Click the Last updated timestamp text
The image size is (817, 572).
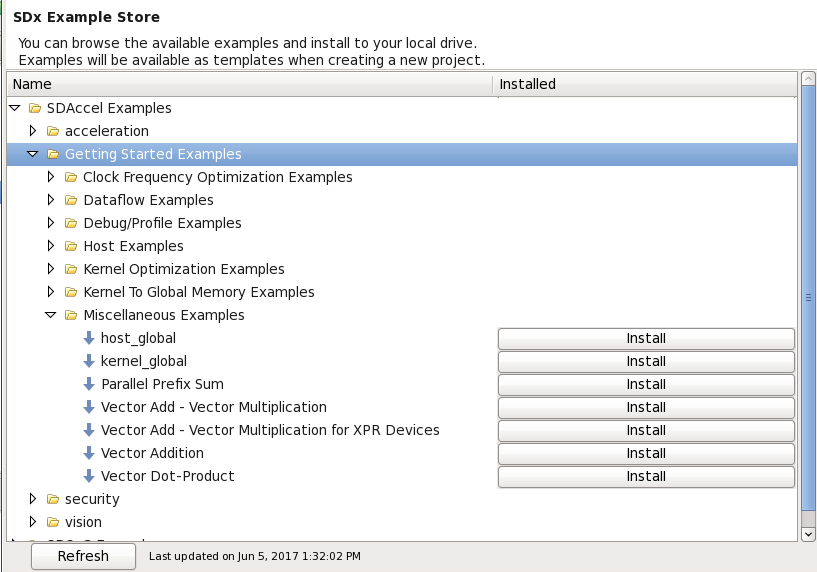[x=255, y=556]
